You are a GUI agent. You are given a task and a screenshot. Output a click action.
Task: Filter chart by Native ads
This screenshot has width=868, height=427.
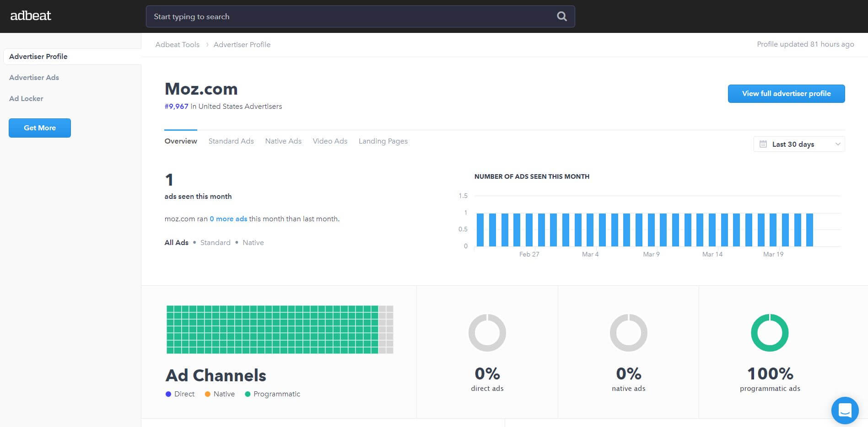[x=253, y=243]
